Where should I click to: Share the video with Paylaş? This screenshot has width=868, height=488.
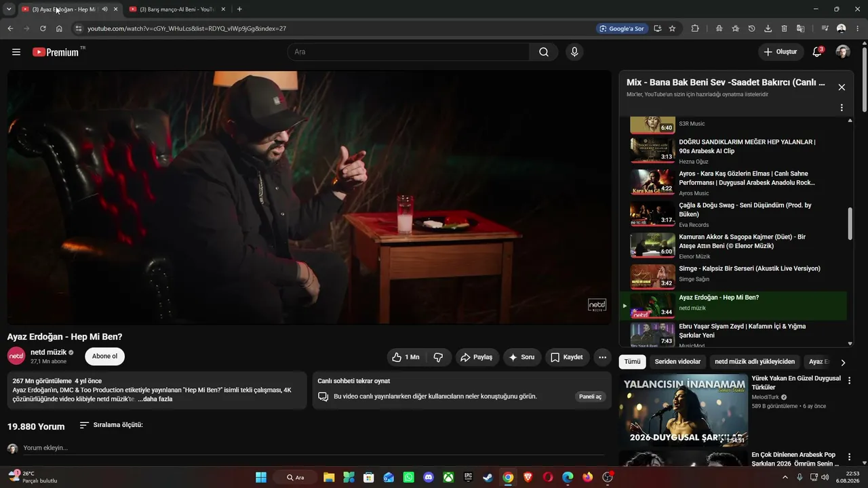477,357
